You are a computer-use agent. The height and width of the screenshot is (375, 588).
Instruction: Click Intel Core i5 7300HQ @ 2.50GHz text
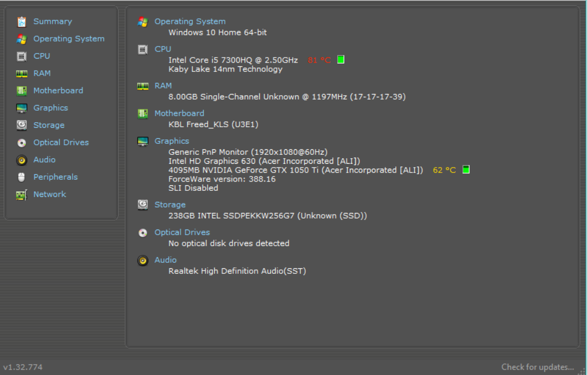233,60
